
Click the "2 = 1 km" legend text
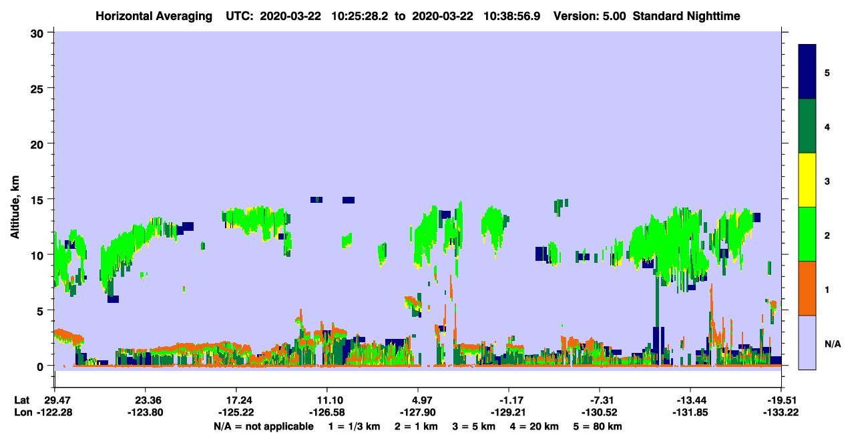[x=416, y=426]
